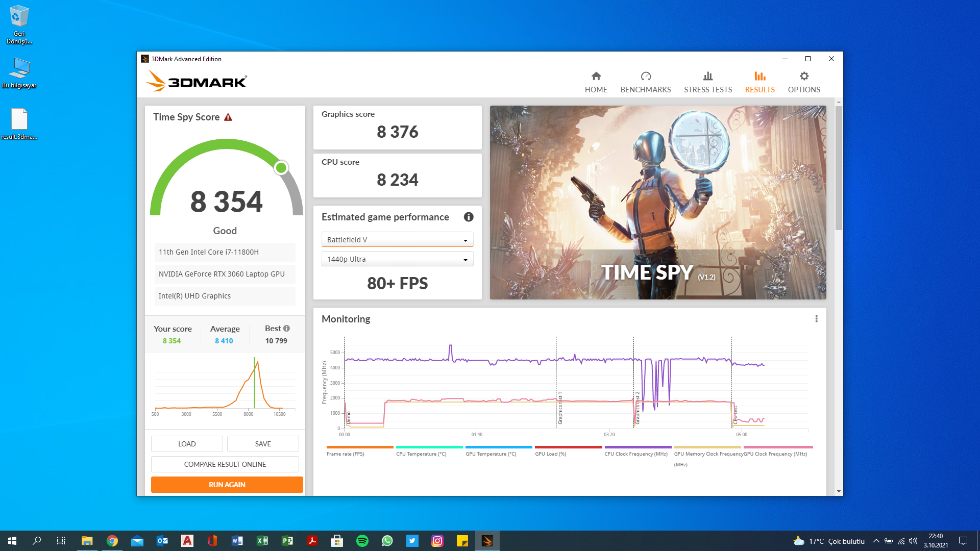Expand the Battlefield V game dropdown

point(397,240)
